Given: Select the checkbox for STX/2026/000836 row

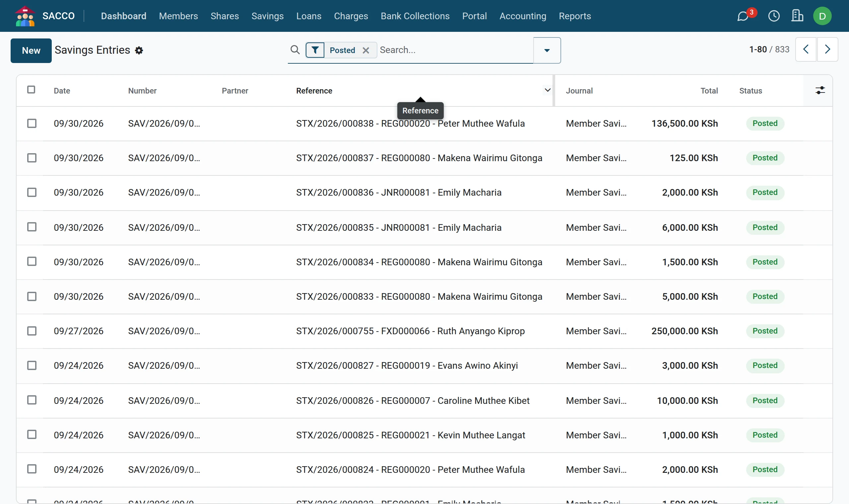Looking at the screenshot, I should 32,192.
